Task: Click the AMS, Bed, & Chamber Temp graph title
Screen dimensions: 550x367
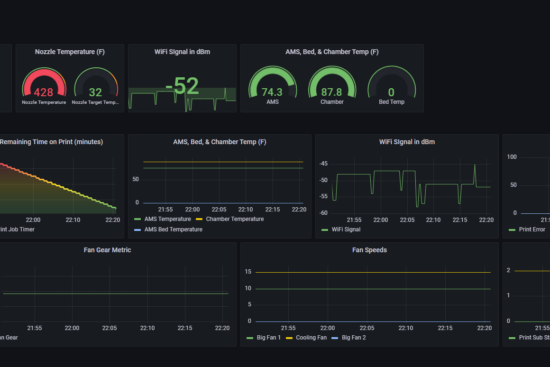Action: click(x=220, y=142)
